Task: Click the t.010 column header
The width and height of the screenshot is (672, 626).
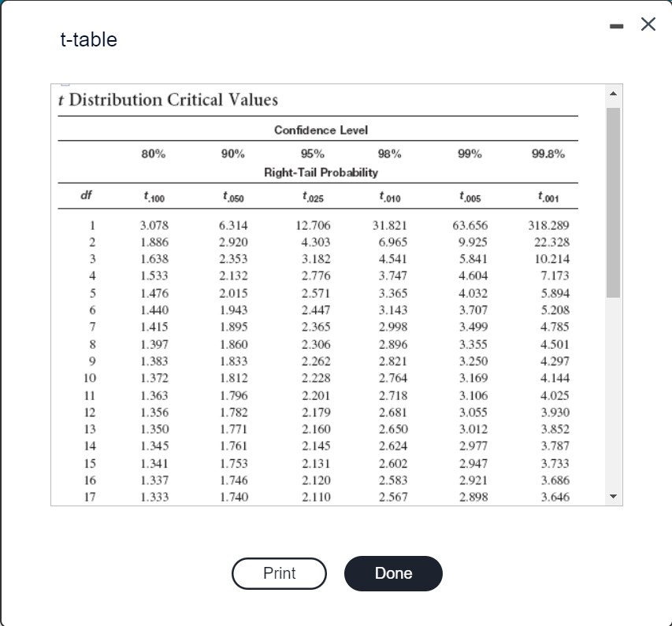Action: click(x=390, y=197)
